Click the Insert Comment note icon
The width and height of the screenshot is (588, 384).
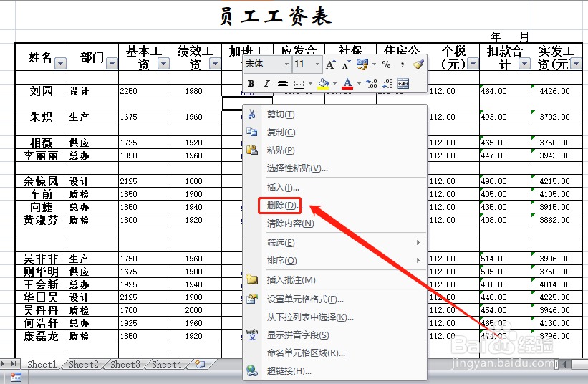[251, 279]
